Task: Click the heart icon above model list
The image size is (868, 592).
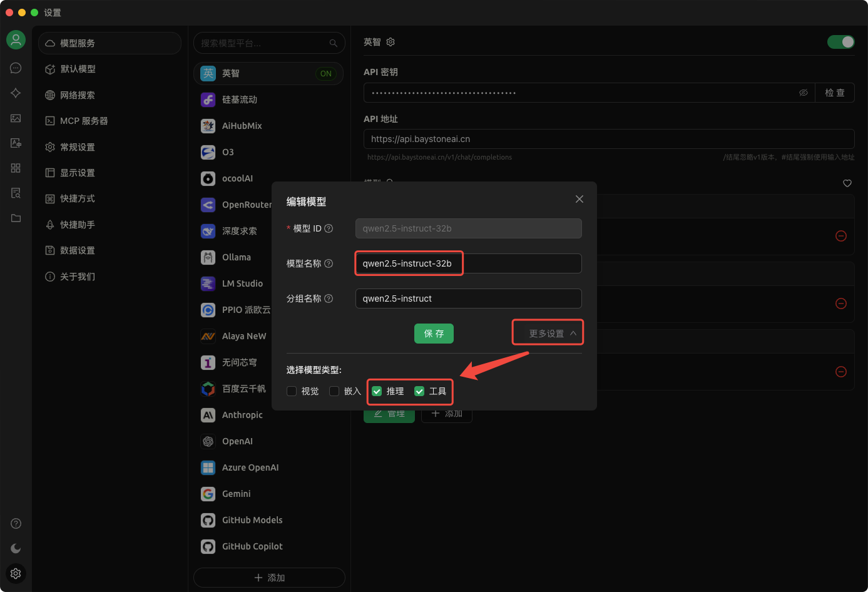Action: [x=847, y=183]
